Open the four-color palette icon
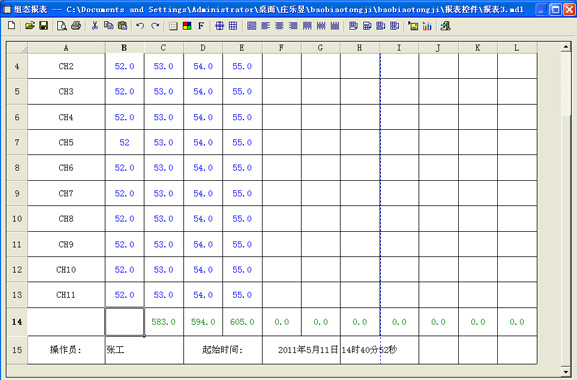Image resolution: width=577 pixels, height=380 pixels. click(x=187, y=25)
